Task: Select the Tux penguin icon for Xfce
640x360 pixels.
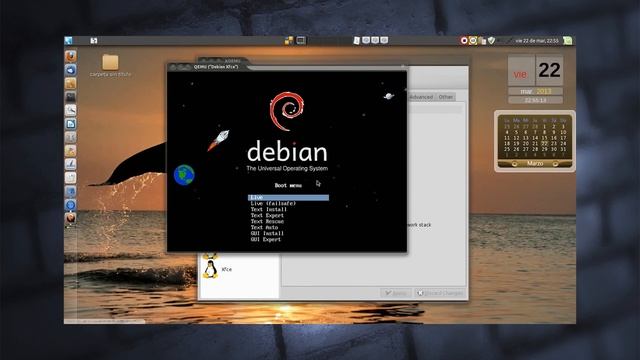Action: 210,269
